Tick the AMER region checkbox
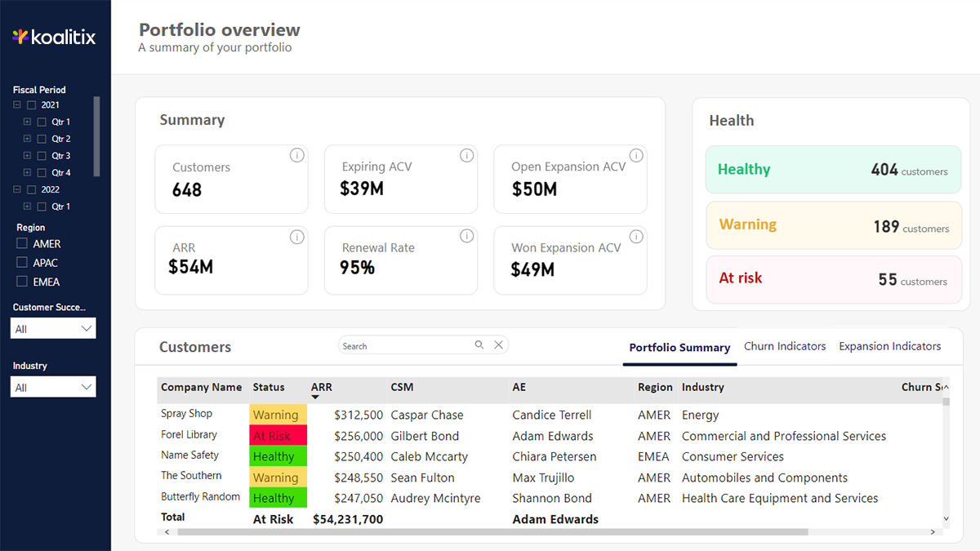Image resolution: width=980 pixels, height=551 pixels. pos(22,244)
